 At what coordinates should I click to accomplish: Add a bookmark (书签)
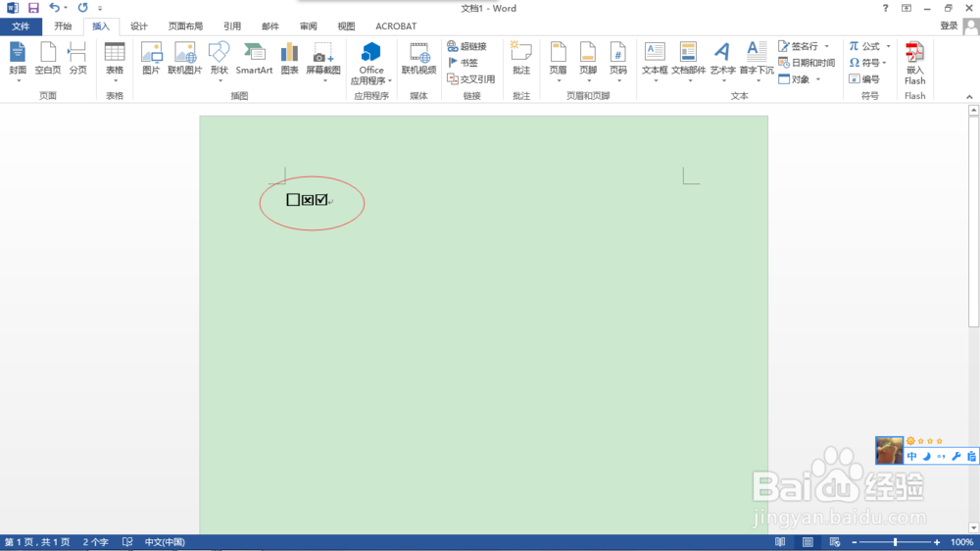464,63
